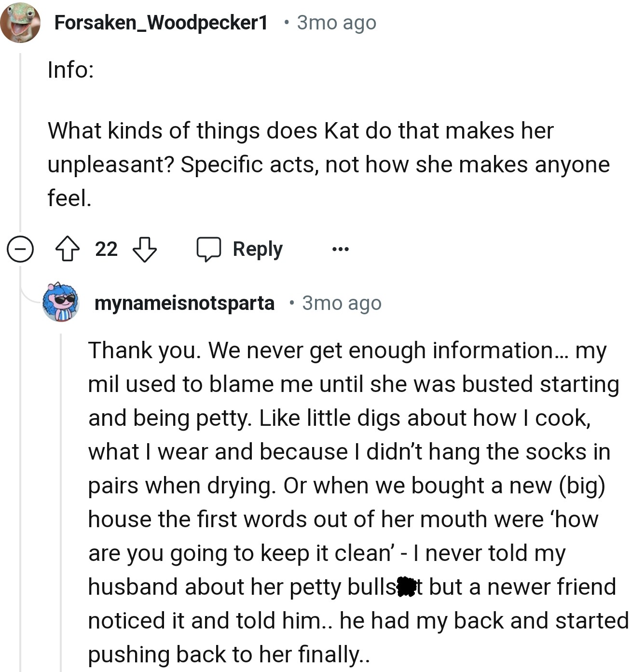Downvote the comment asking about Kat
Viewport: 631px width, 672px height.
pyautogui.click(x=144, y=249)
